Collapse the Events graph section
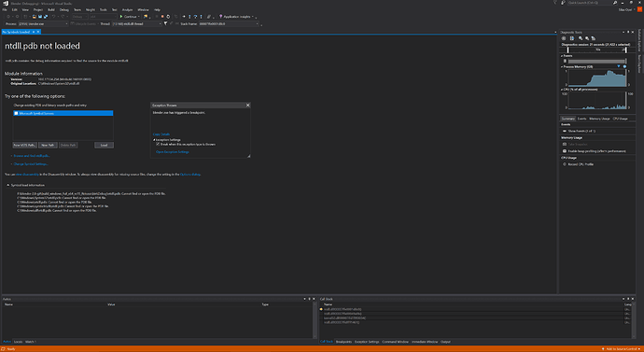The image size is (644, 352). pos(562,55)
